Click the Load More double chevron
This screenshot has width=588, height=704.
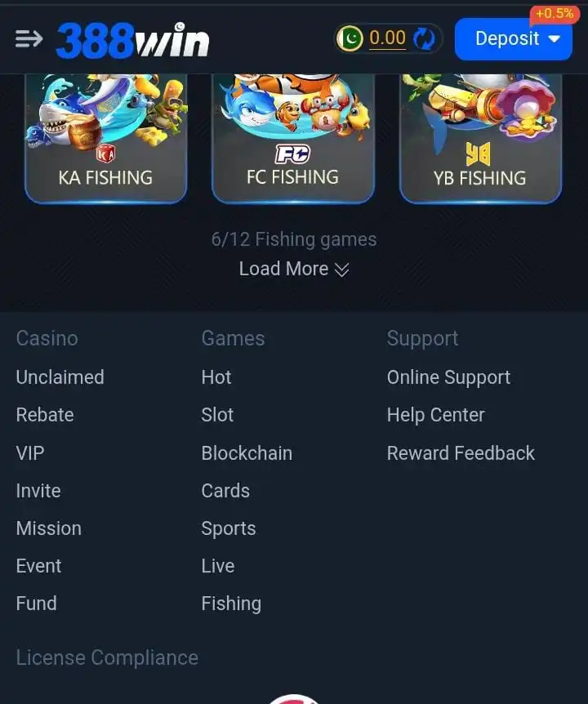(341, 270)
